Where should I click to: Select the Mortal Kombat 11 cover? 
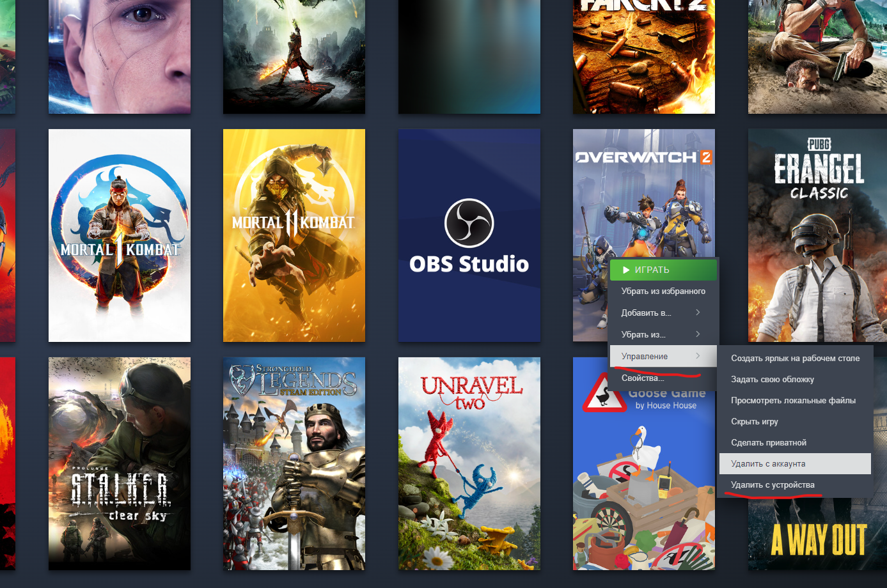[x=294, y=235]
